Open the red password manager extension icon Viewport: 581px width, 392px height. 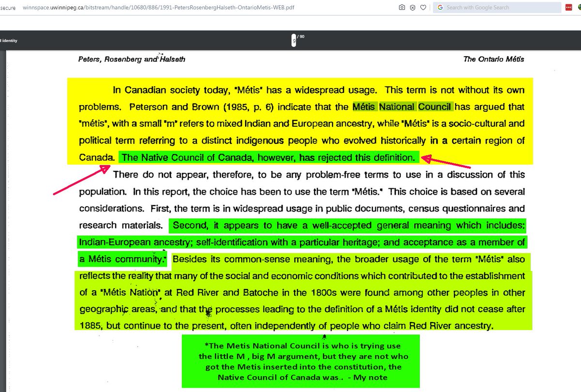point(570,8)
